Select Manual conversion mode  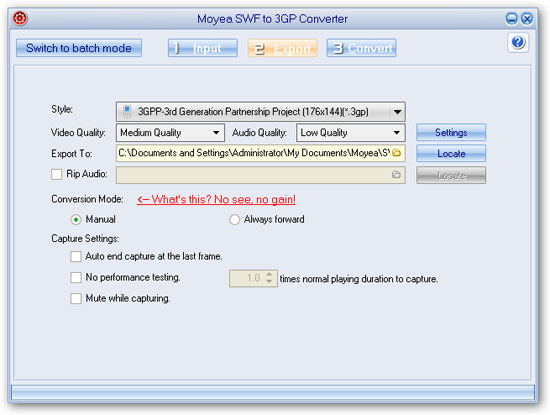(76, 220)
